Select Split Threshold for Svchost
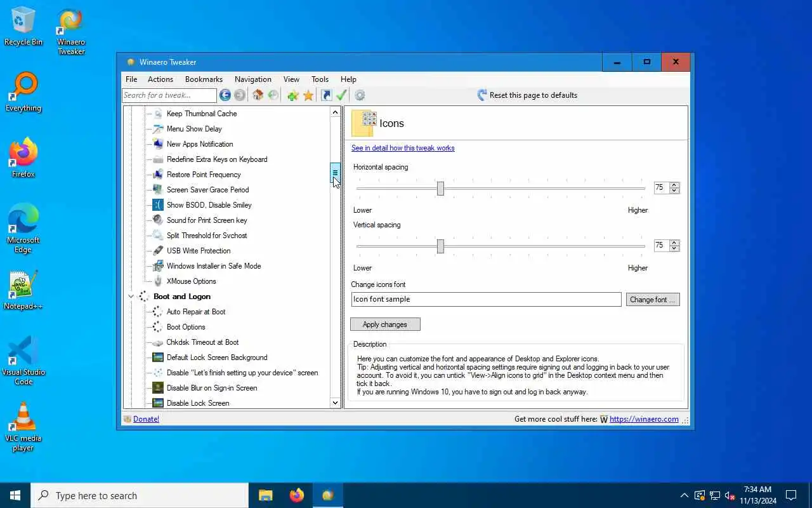 [x=207, y=236]
